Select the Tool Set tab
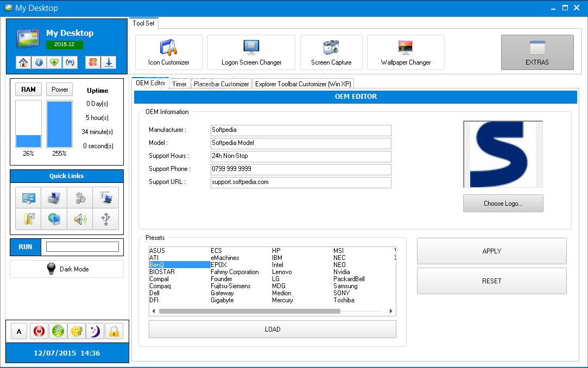Viewport: 588px width, 368px height. click(144, 23)
